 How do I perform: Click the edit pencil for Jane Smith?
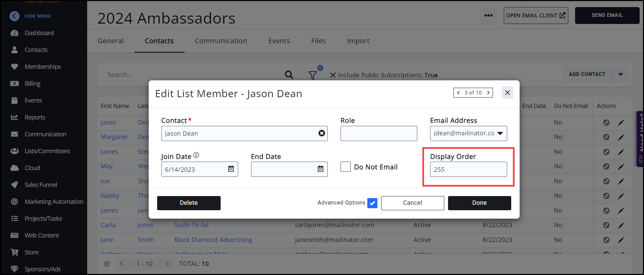tap(621, 240)
